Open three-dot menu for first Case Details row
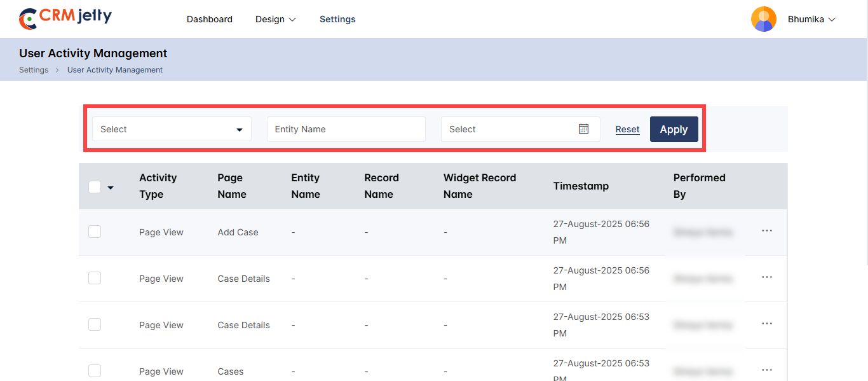Viewport: 868px width, 381px height. coord(766,277)
